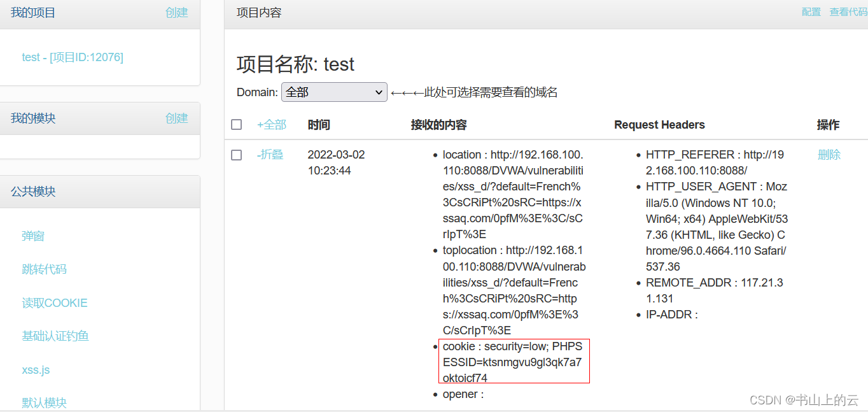The image size is (868, 412).
Task: Click the opener entry
Action: point(463,394)
